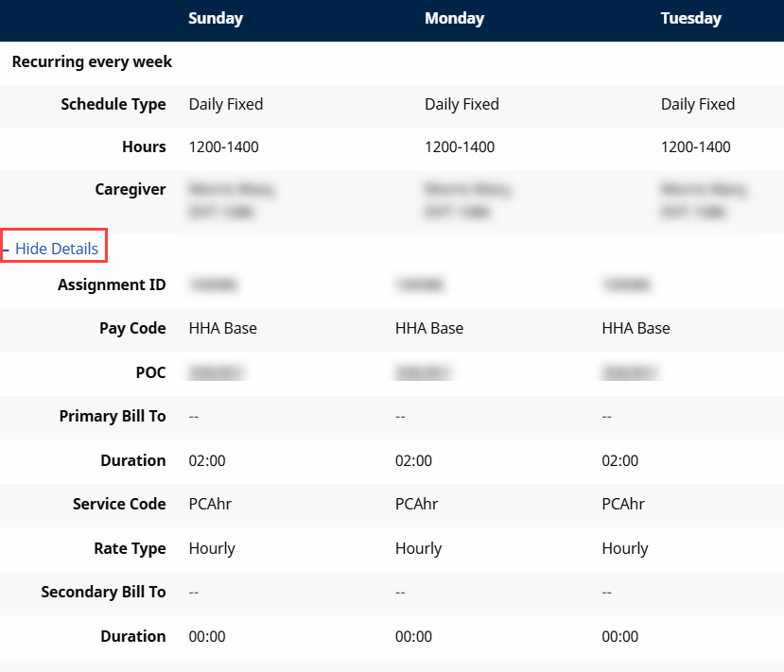Click Sunday's POC number
The height and width of the screenshot is (672, 784).
click(217, 372)
